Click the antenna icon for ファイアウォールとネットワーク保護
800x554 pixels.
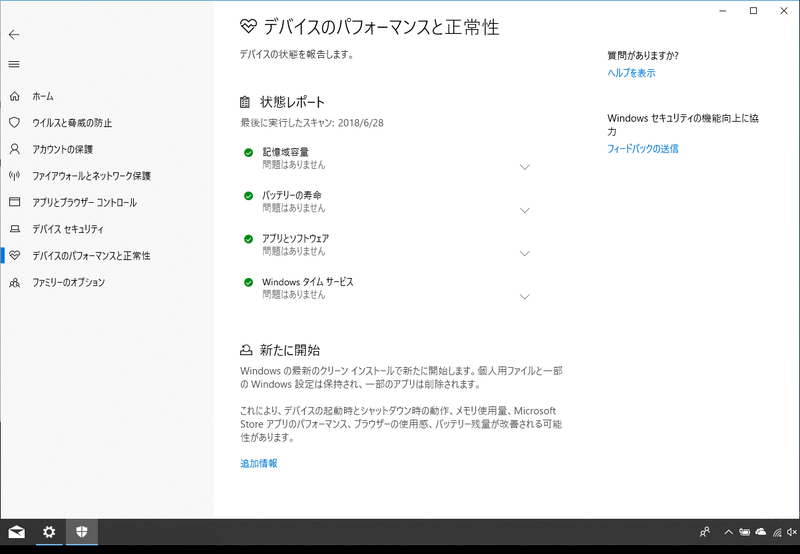pos(15,175)
